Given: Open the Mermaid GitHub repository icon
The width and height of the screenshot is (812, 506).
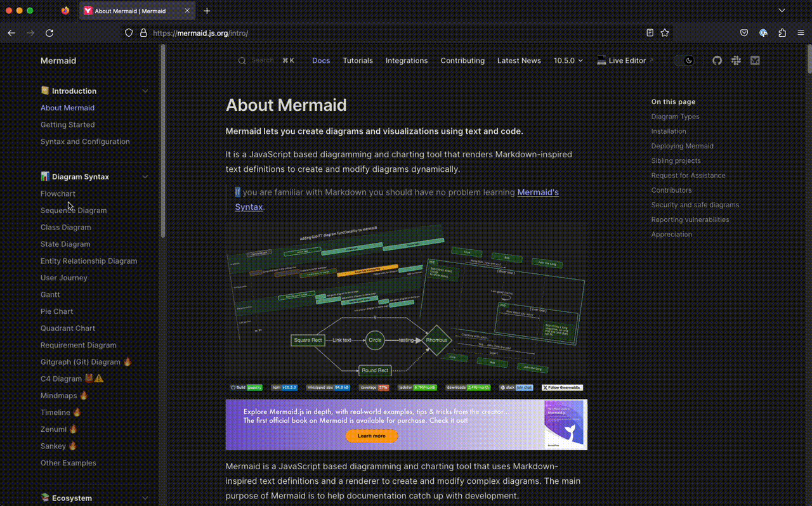Looking at the screenshot, I should click(x=716, y=60).
